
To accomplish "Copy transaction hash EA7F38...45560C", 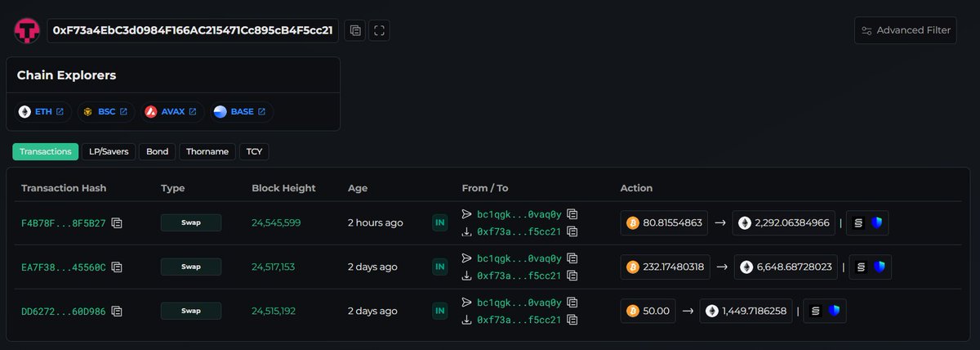I will pyautogui.click(x=118, y=267).
